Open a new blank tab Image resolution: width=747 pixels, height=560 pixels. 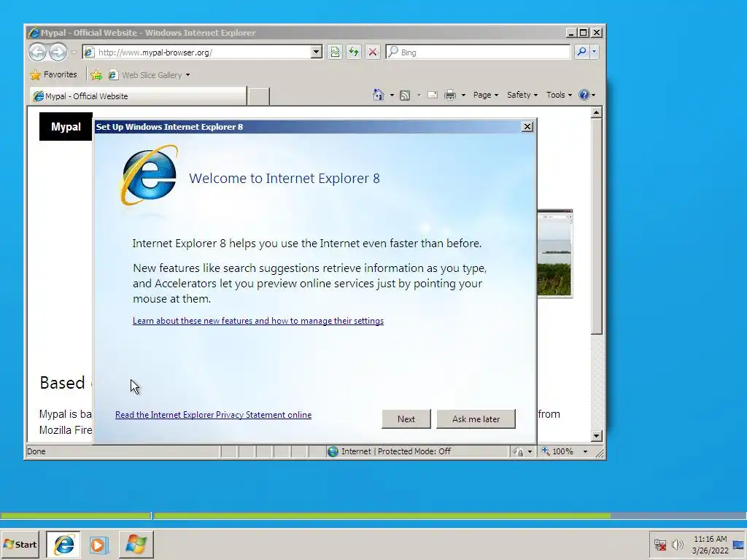point(259,96)
